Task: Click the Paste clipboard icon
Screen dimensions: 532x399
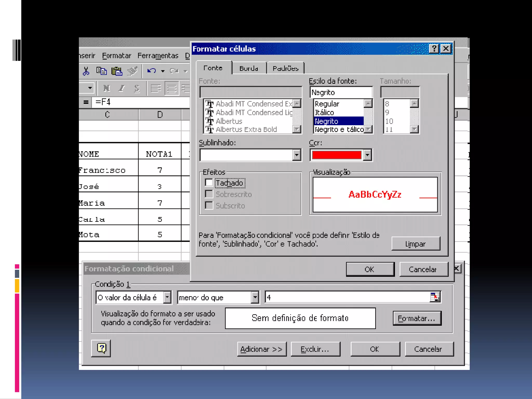Action: click(117, 71)
